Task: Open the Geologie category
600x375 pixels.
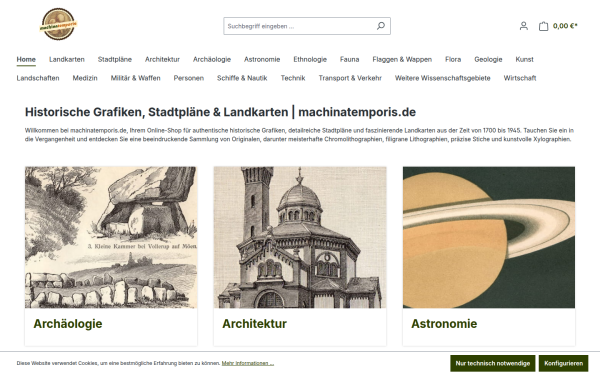Action: pyautogui.click(x=488, y=59)
